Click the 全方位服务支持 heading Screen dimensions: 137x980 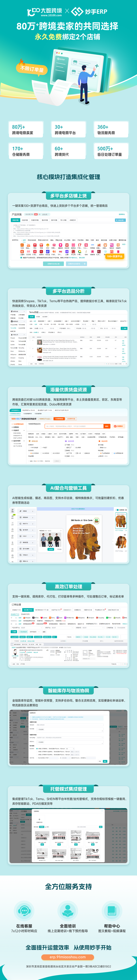point(68,887)
